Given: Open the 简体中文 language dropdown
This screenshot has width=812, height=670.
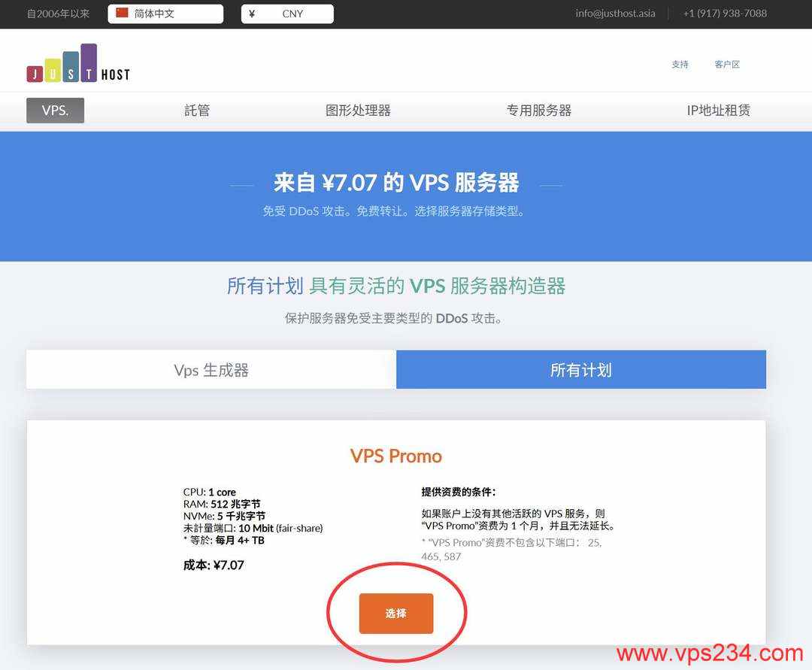Looking at the screenshot, I should point(165,14).
